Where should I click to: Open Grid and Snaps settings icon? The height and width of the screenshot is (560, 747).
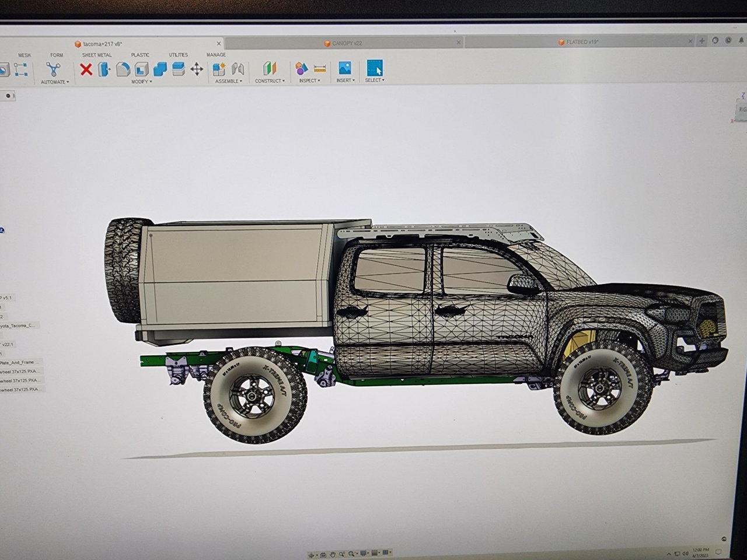375,552
